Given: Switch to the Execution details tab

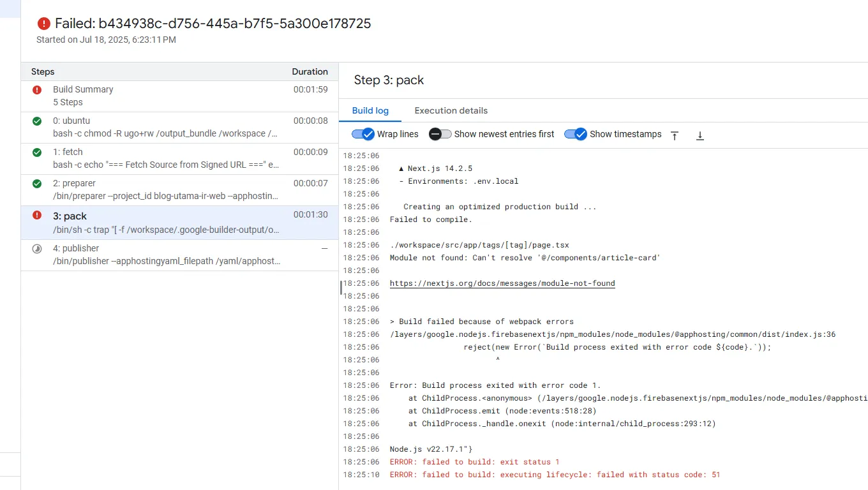Looking at the screenshot, I should pos(451,110).
